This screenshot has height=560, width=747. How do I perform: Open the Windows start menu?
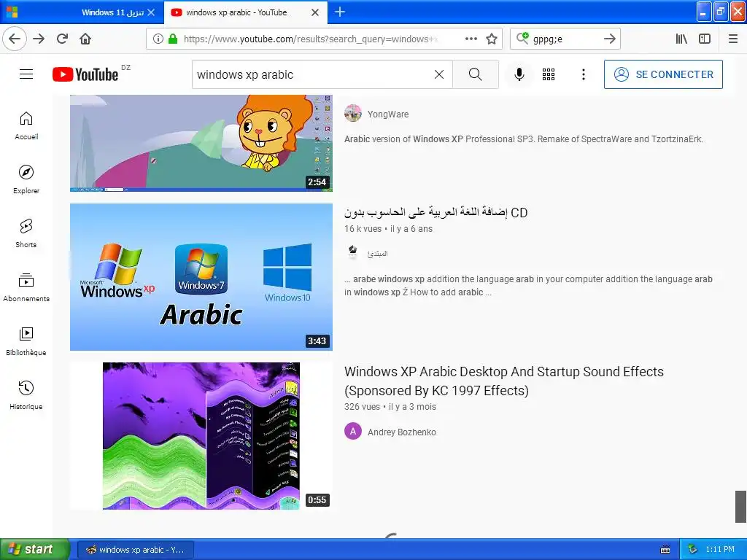[x=34, y=550]
